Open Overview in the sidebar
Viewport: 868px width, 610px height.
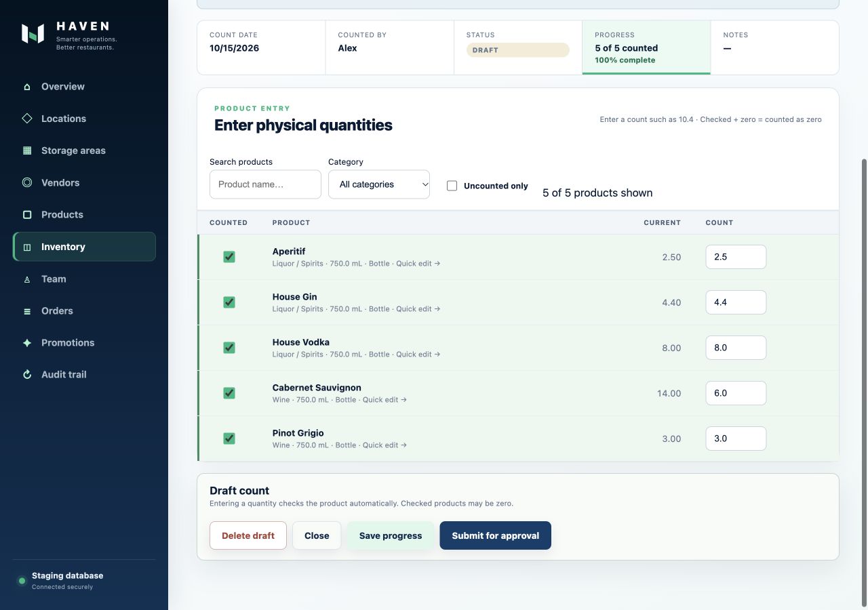(x=84, y=87)
